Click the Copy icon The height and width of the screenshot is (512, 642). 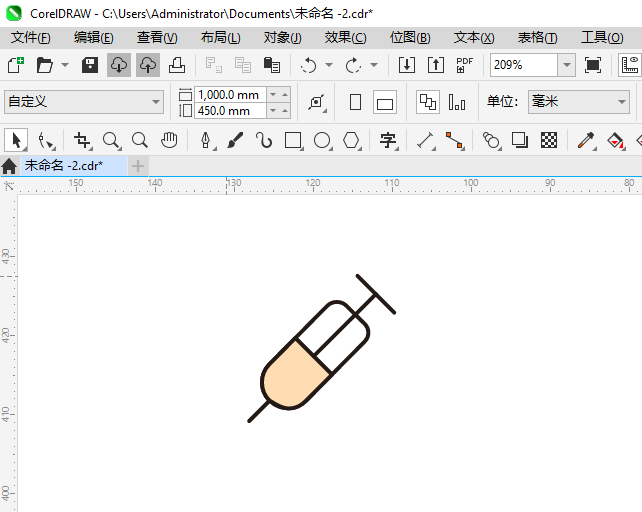click(243, 65)
